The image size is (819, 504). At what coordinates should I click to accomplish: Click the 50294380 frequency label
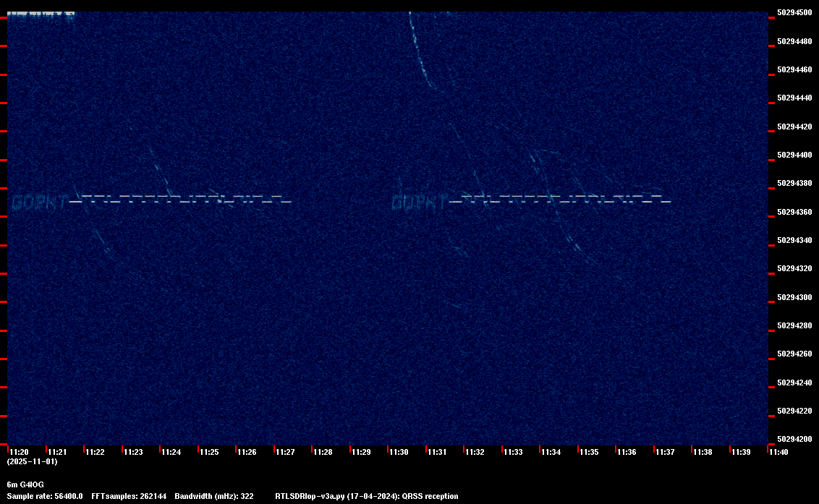[x=794, y=183]
